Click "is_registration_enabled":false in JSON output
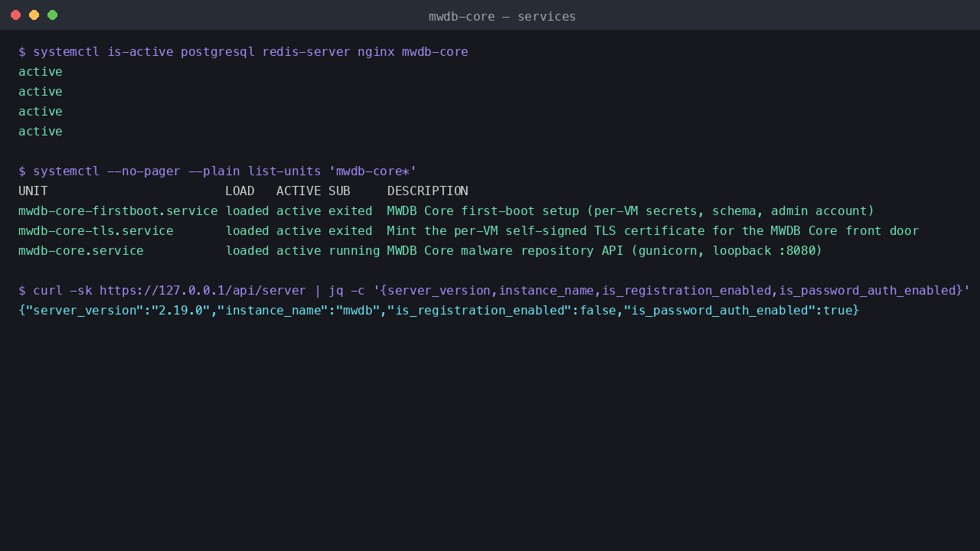The image size is (980, 551). click(501, 311)
